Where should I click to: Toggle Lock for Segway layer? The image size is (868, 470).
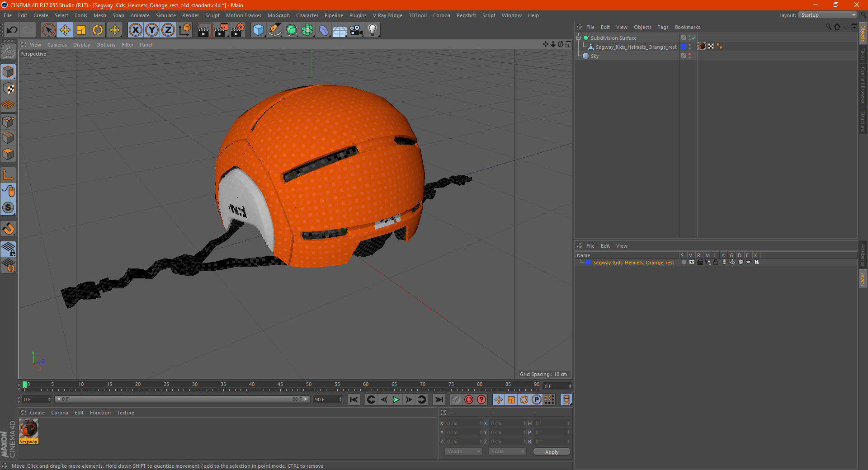pos(716,262)
